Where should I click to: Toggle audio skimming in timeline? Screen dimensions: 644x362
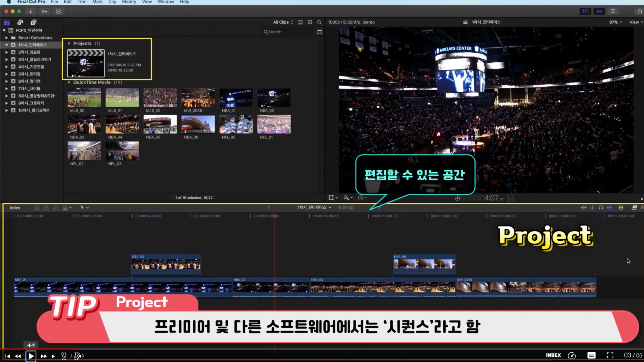click(592, 208)
